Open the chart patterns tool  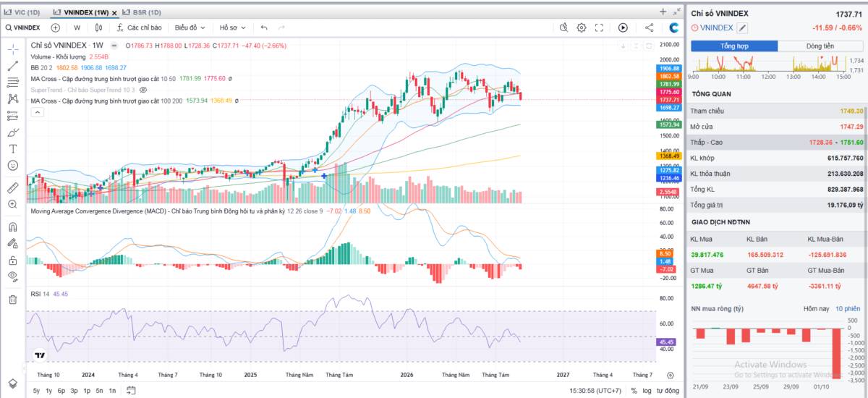coord(13,98)
